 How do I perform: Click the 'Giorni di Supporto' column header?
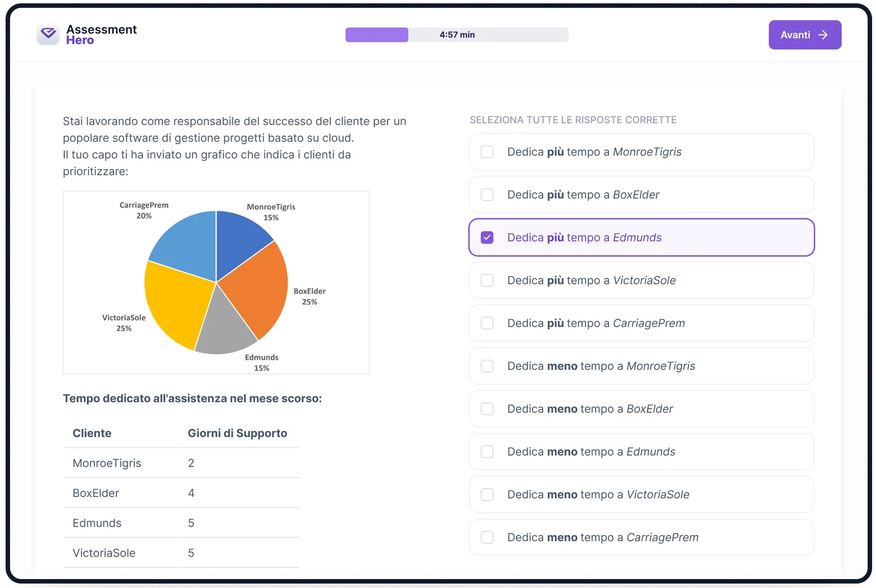point(237,433)
